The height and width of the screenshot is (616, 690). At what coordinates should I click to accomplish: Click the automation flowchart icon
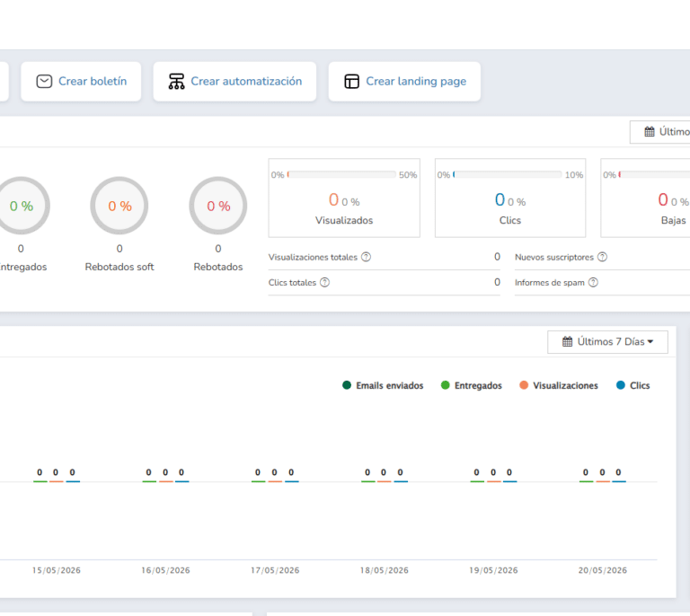click(x=176, y=82)
